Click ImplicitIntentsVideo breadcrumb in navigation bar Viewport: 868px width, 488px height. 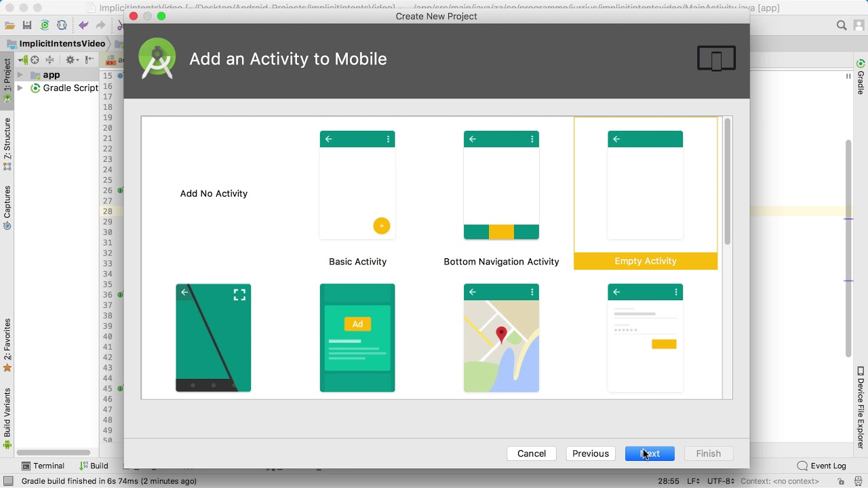(x=56, y=43)
